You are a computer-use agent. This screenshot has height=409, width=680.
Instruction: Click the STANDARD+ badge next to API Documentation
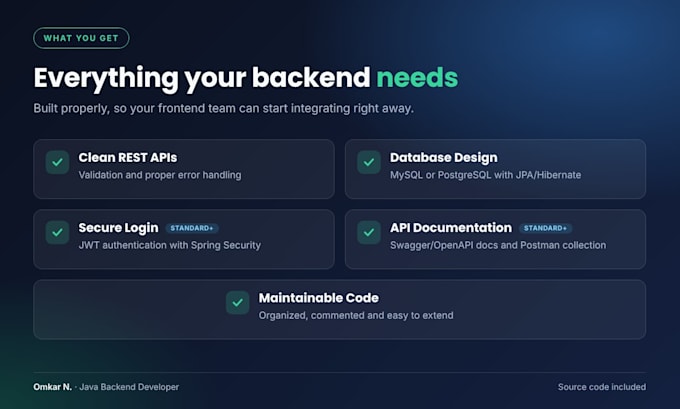point(545,228)
